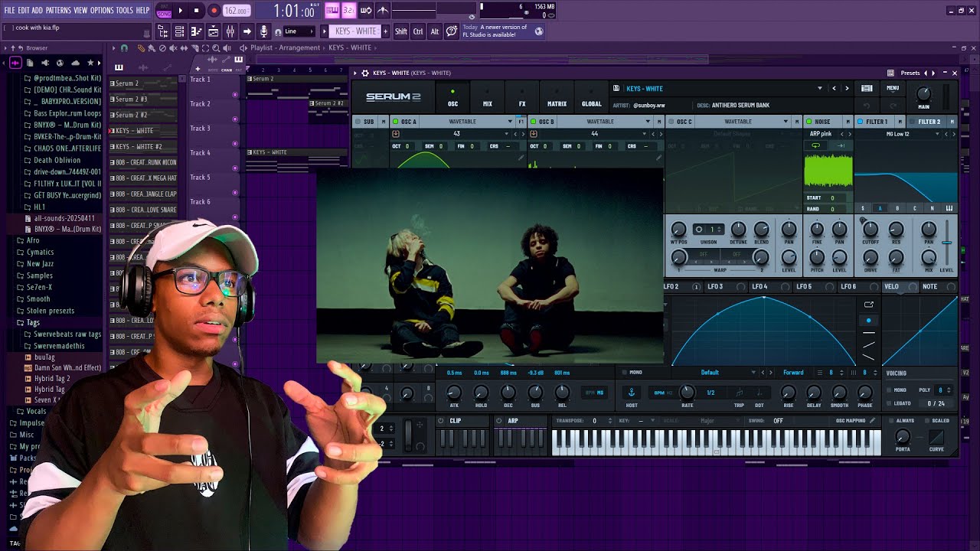Open the PATTERNS menu
The height and width of the screenshot is (551, 980).
pyautogui.click(x=58, y=11)
